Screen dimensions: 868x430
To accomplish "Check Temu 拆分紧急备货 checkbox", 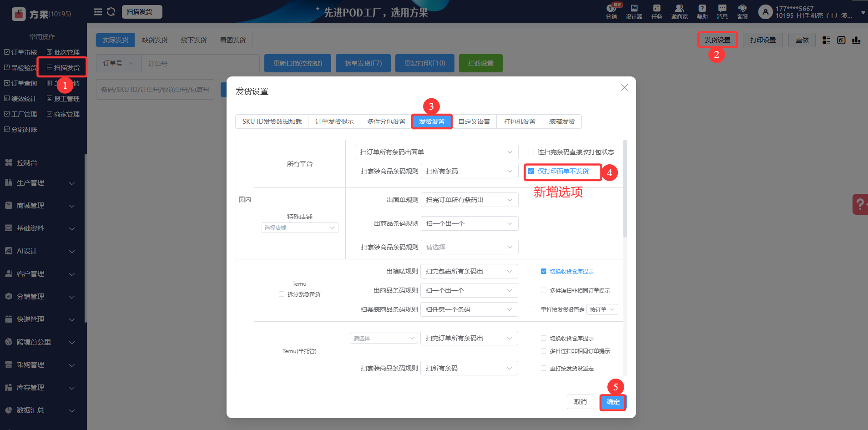I will (x=282, y=294).
